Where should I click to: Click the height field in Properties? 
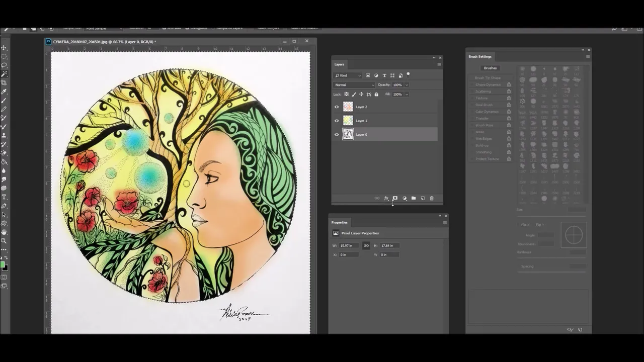point(390,245)
